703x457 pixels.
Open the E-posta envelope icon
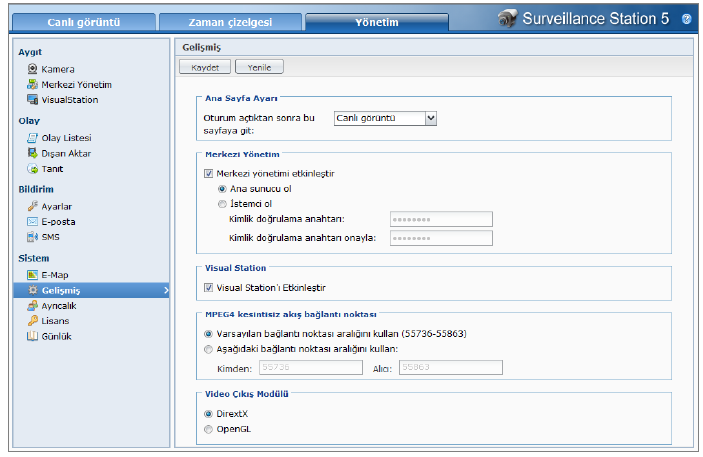coord(33,221)
